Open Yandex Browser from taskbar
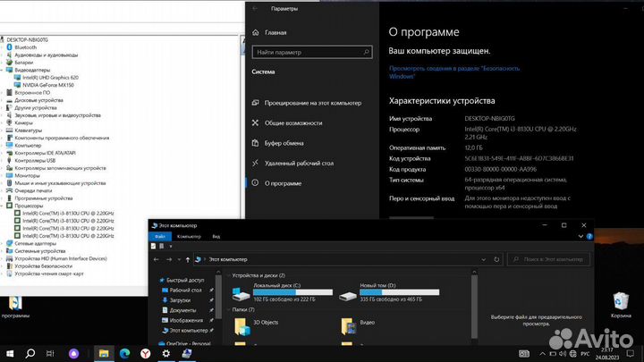Screen dimensions: 644x362 click(146, 353)
